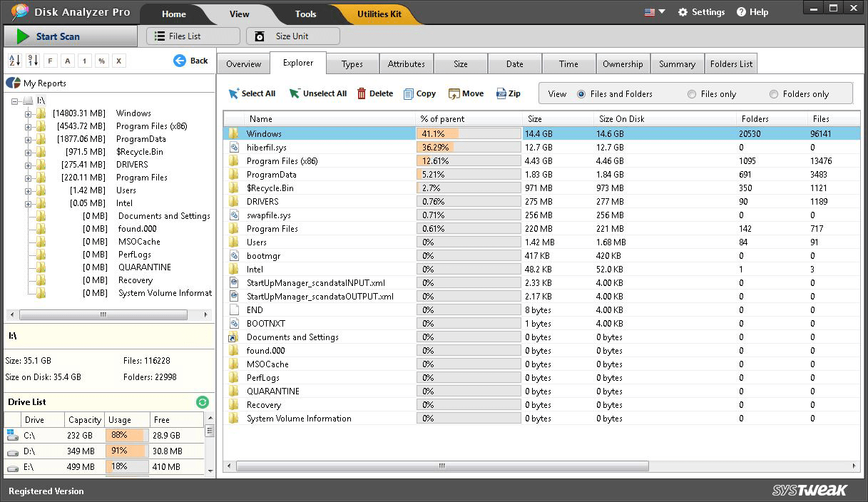Click the Size Unit icon
This screenshot has width=868, height=502.
coord(260,36)
